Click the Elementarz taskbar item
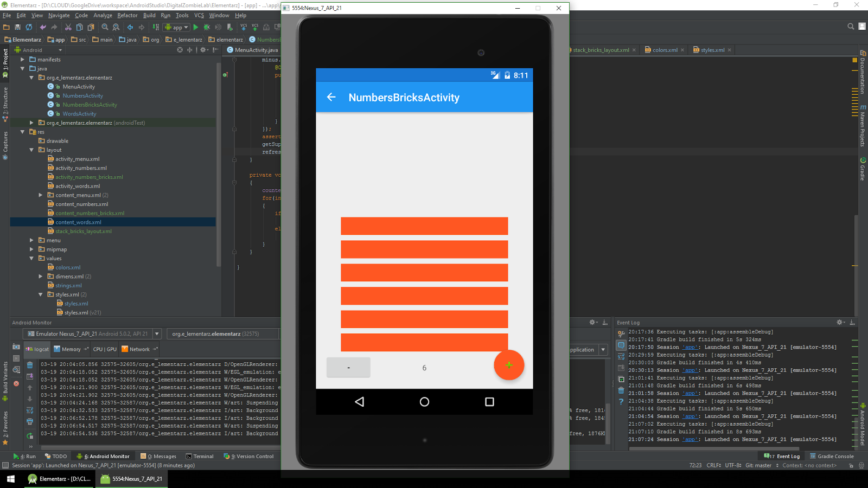This screenshot has width=868, height=488. click(x=60, y=479)
